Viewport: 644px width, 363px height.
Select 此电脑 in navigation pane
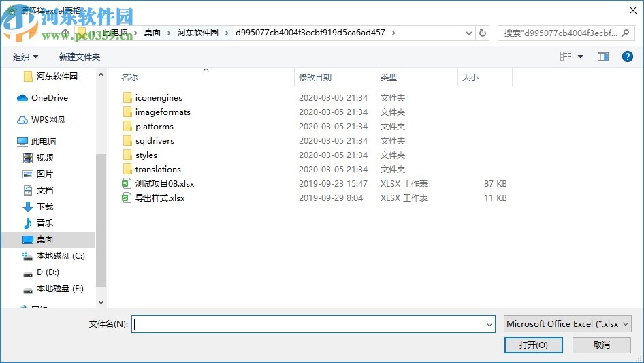click(36, 142)
